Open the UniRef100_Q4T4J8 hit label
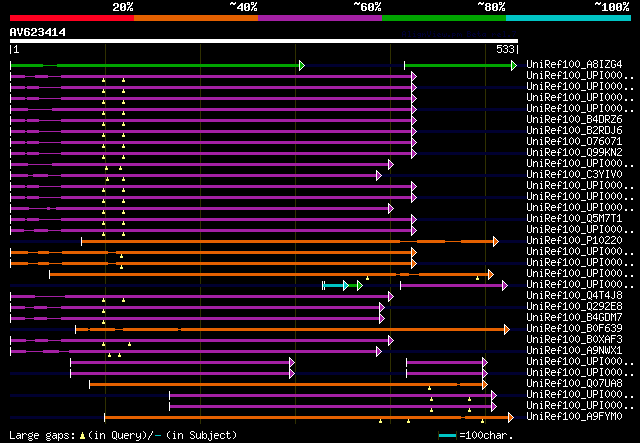 [x=574, y=295]
